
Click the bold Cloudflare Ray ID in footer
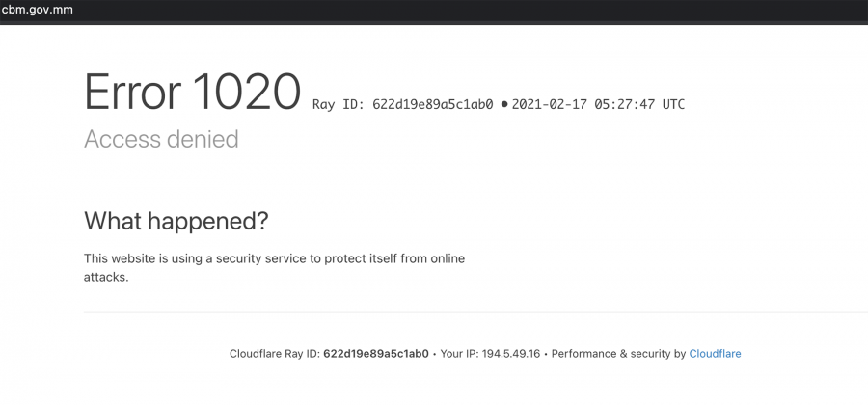pos(376,354)
